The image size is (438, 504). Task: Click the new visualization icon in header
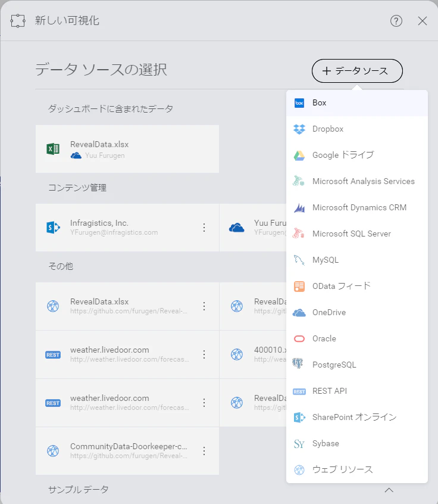pyautogui.click(x=18, y=21)
